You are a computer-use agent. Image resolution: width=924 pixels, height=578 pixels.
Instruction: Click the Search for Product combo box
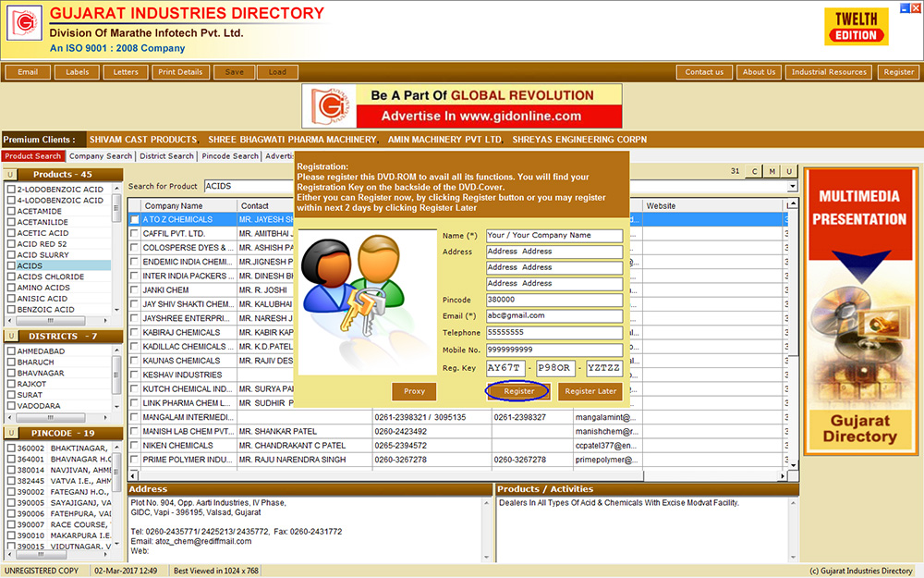pyautogui.click(x=501, y=187)
